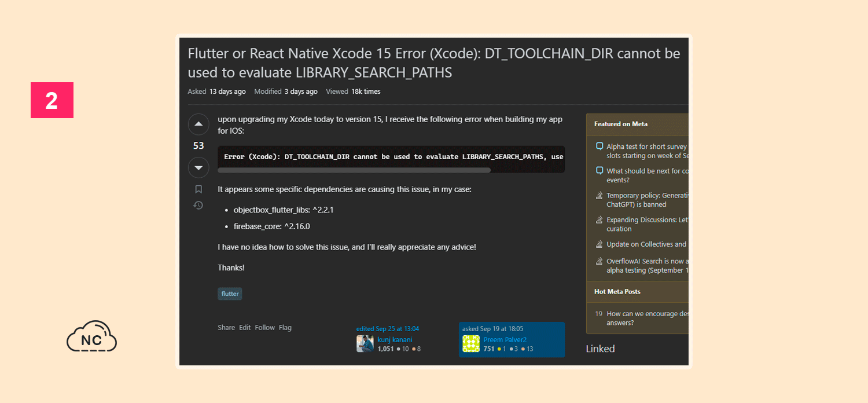The image size is (868, 403).
Task: Open 'How can we encourage' hot meta post
Action: 647,318
